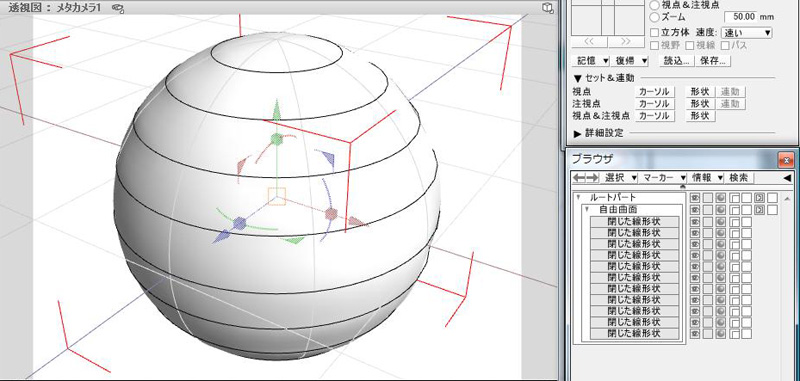The width and height of the screenshot is (800, 381).
Task: Close the ブラウザ window
Action: (786, 159)
